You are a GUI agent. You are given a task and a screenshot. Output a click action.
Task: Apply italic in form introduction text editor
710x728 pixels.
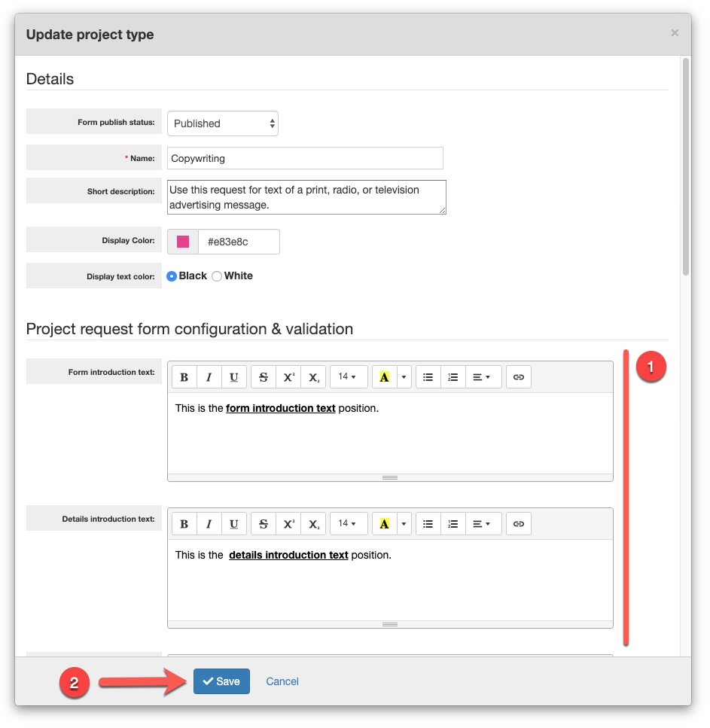[x=209, y=377]
